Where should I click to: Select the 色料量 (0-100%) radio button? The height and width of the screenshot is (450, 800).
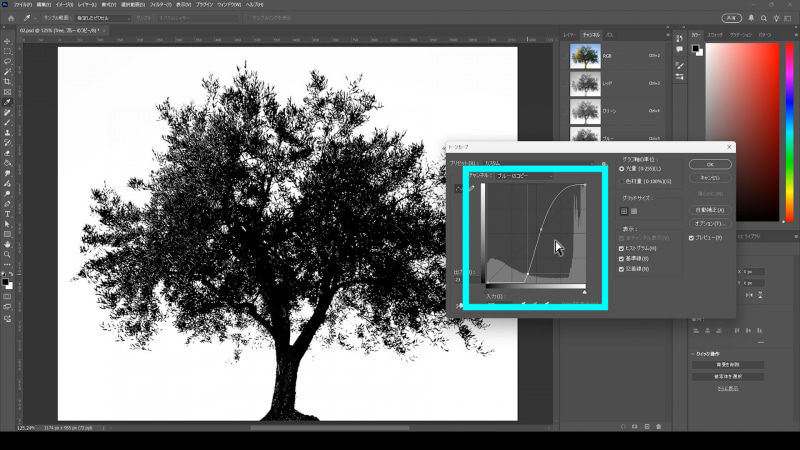click(x=621, y=182)
